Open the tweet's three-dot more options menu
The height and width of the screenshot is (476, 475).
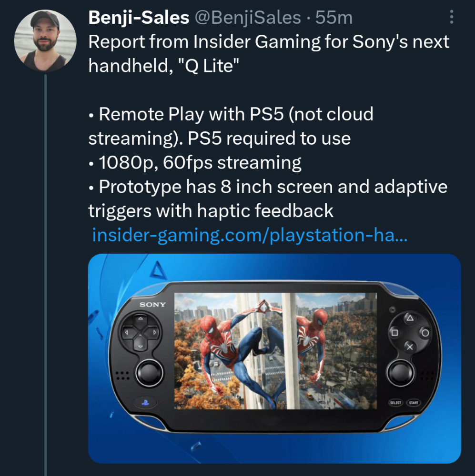(452, 18)
